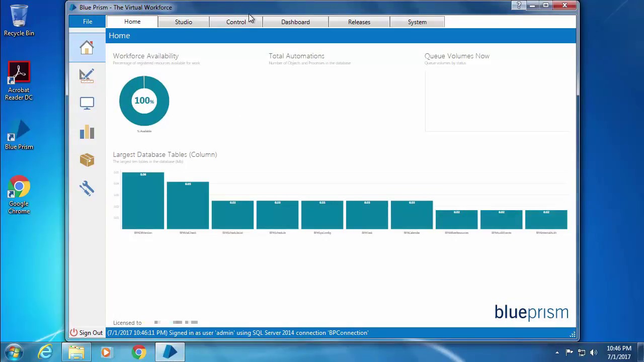Switch to the Studio tab
This screenshot has height=362, width=644.
184,22
